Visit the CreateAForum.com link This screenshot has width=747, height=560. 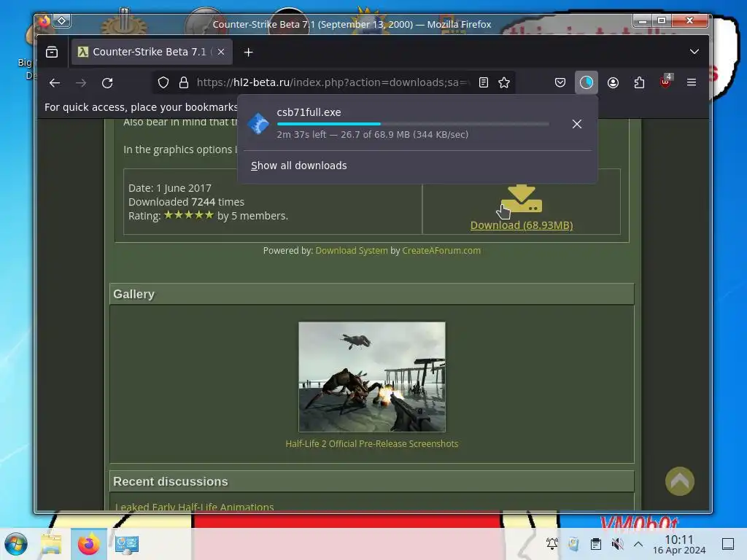pyautogui.click(x=441, y=251)
